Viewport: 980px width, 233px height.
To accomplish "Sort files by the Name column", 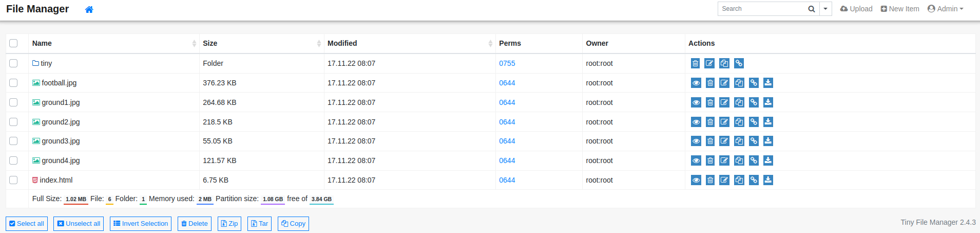I will [x=42, y=43].
